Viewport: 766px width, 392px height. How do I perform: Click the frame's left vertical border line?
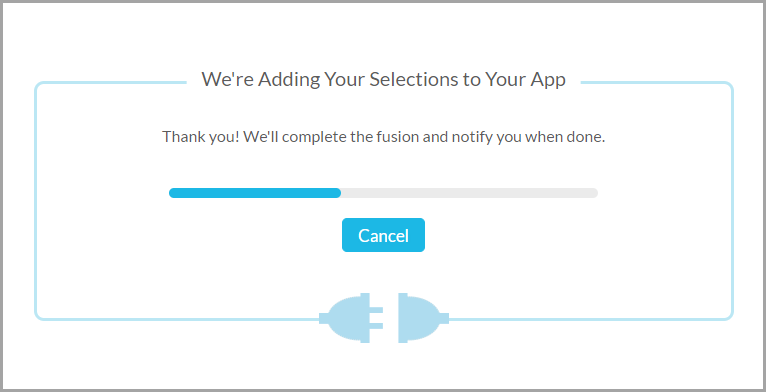(36, 201)
